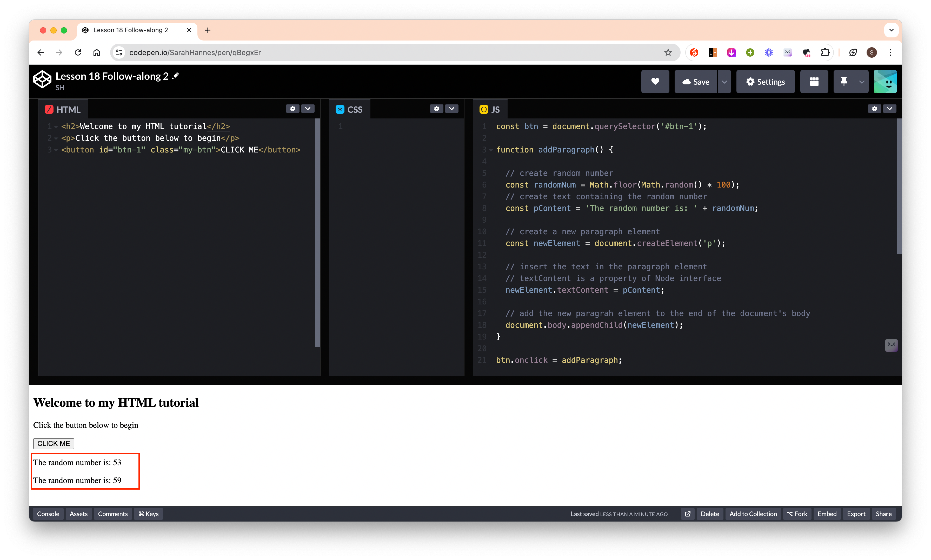Open the Chrome three-dot menu
The height and width of the screenshot is (560, 931).
890,52
